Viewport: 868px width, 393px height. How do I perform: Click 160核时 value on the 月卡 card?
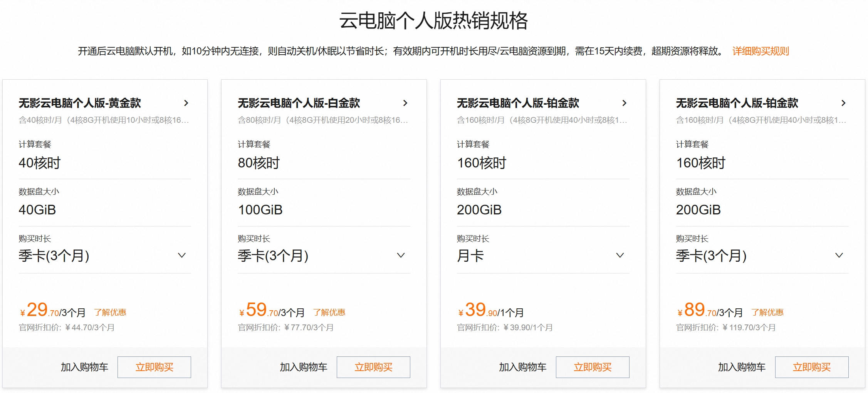(x=482, y=163)
